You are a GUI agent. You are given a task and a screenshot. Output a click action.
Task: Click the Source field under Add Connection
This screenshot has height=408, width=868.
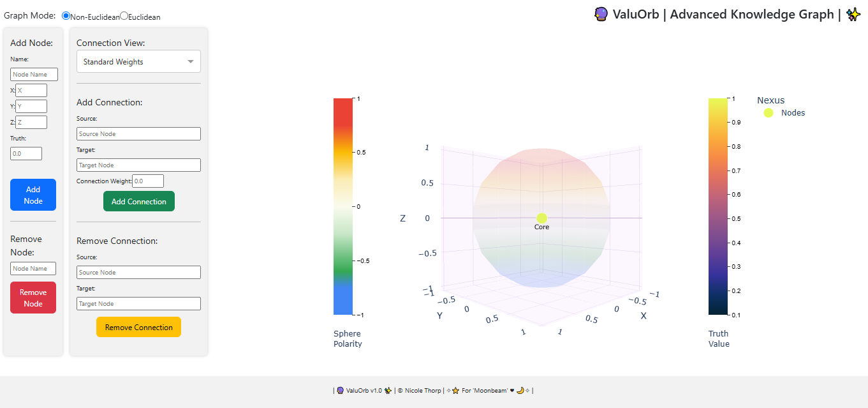point(138,134)
